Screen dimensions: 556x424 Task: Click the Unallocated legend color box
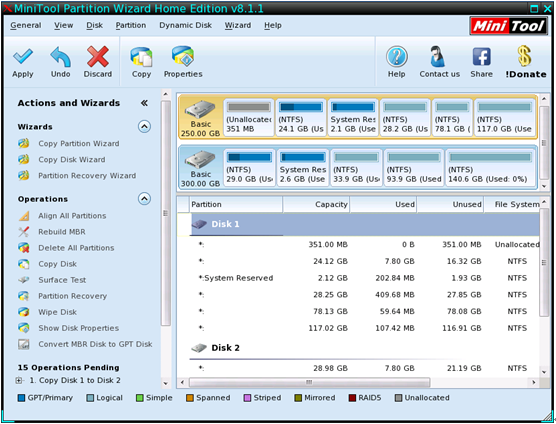[x=398, y=398]
